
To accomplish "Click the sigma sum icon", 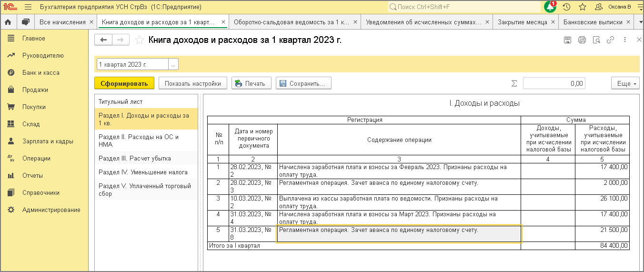I will 514,83.
